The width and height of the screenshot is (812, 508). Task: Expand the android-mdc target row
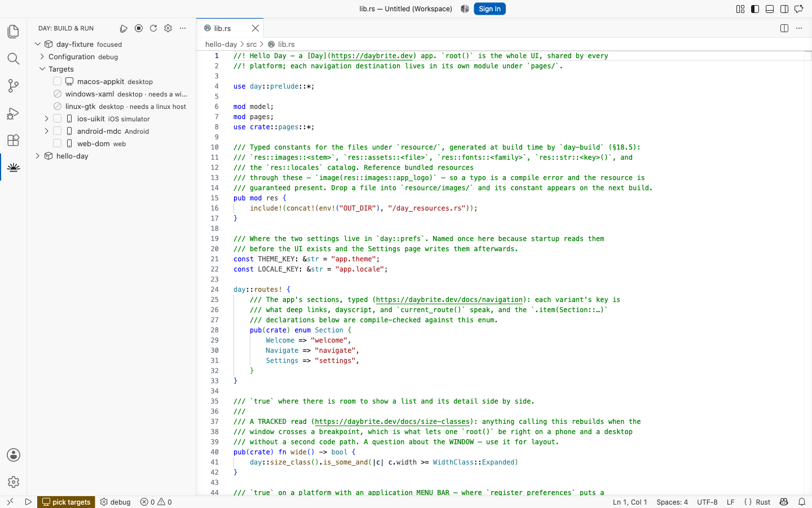point(47,131)
